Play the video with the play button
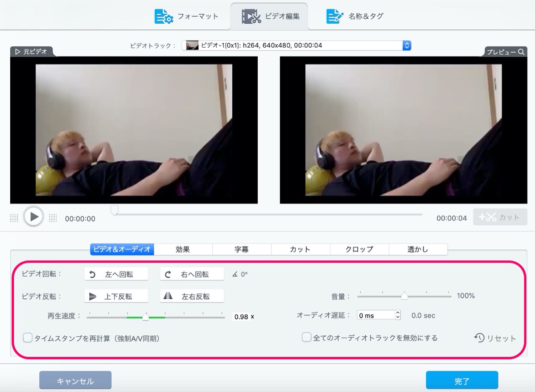 pyautogui.click(x=33, y=217)
